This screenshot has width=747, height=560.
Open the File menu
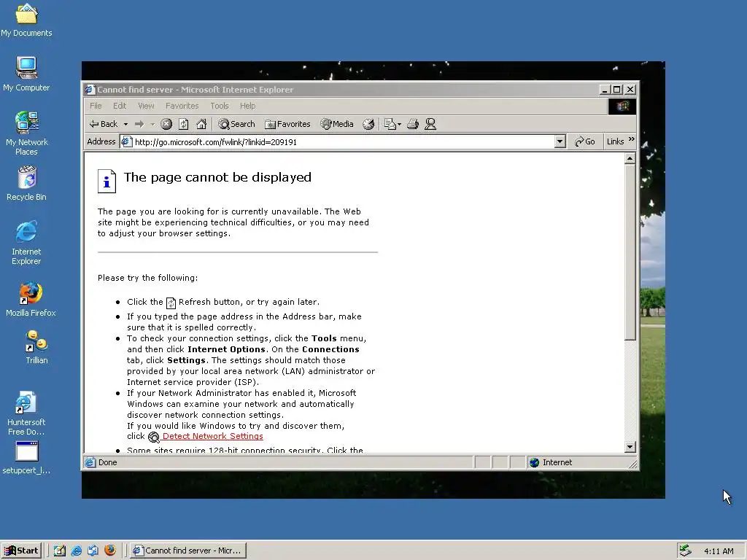(x=96, y=106)
